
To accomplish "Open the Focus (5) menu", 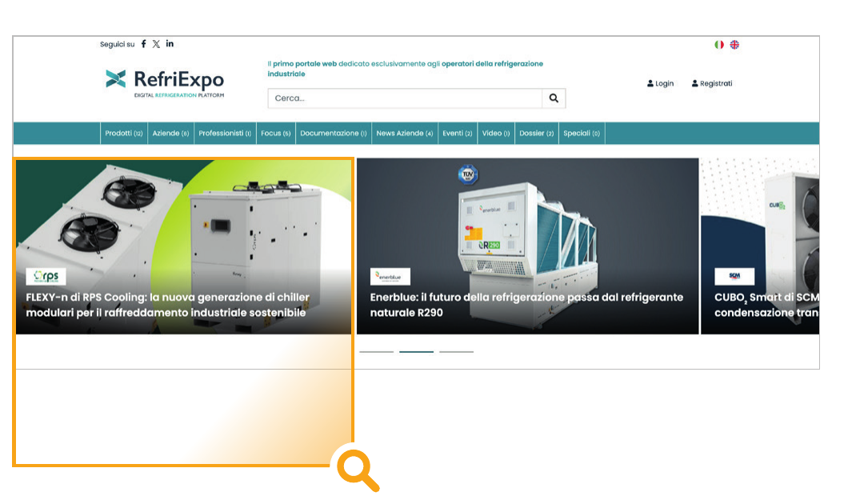I will click(276, 134).
